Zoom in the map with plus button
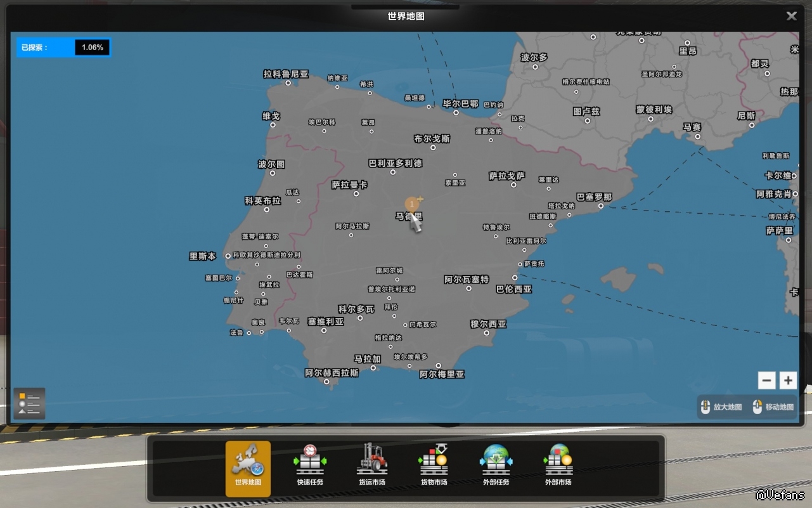 tap(788, 381)
